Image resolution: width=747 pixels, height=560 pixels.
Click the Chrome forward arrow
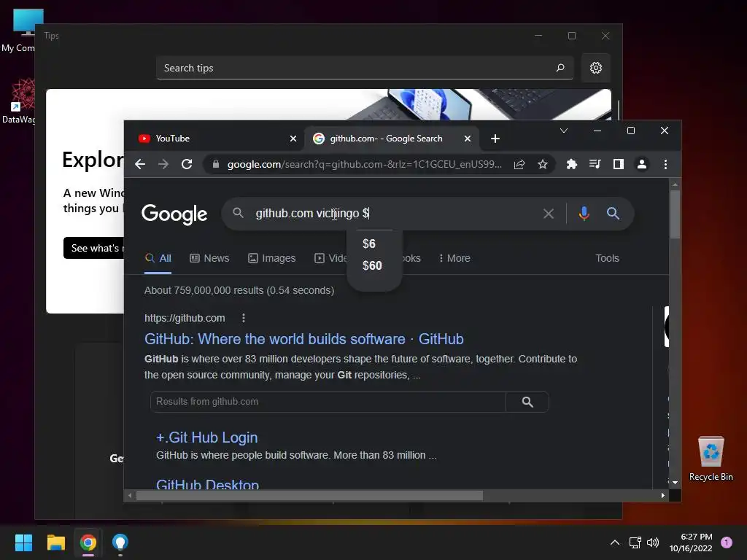tap(163, 164)
